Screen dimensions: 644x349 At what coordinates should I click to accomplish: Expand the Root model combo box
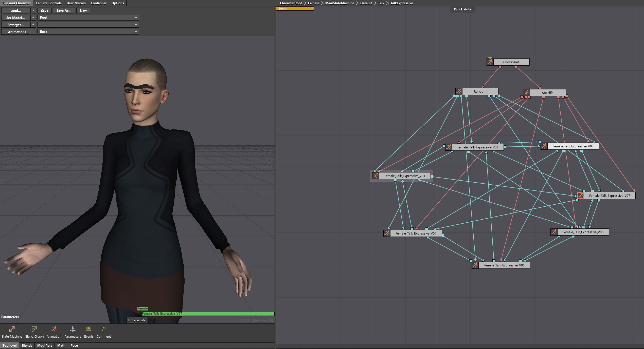tap(136, 18)
